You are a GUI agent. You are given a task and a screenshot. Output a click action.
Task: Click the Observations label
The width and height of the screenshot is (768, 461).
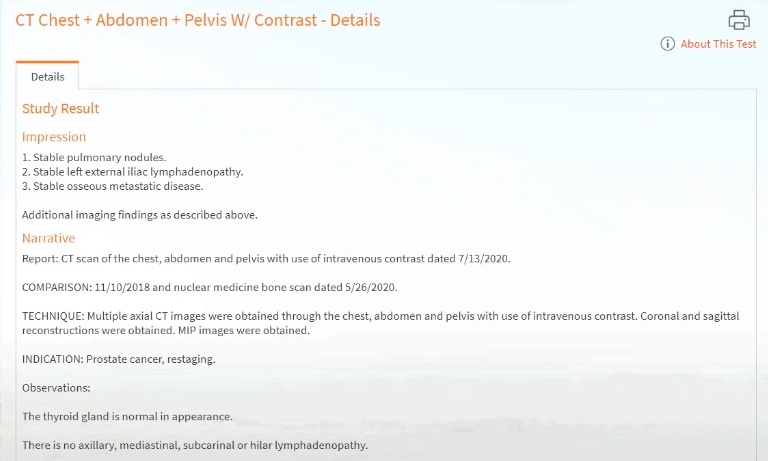pos(56,388)
